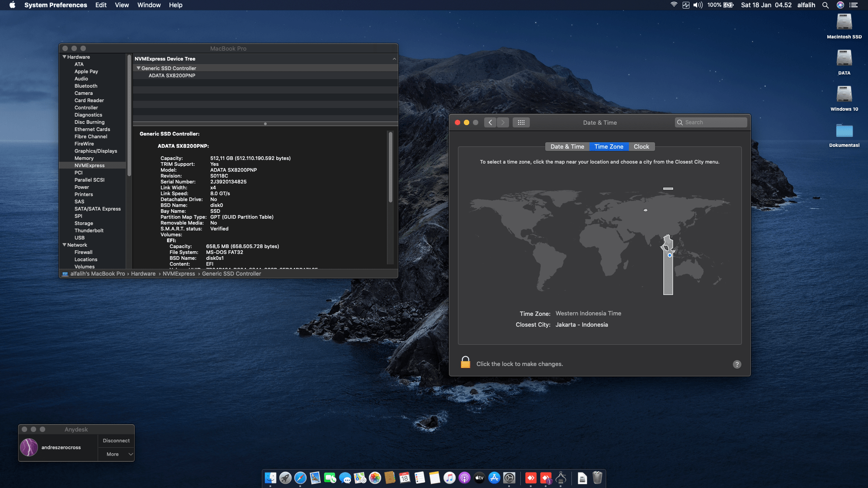This screenshot has height=488, width=868.
Task: Launch Safari from the Dock
Action: click(300, 478)
